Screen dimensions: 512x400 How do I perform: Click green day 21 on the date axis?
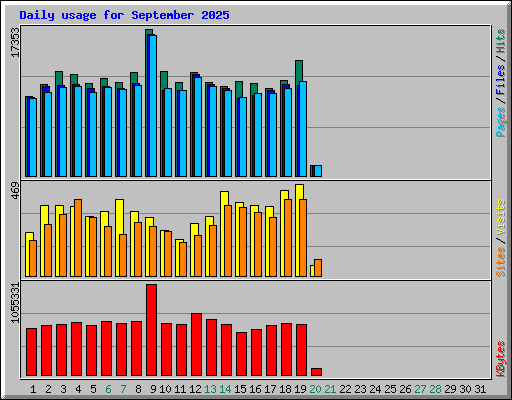pyautogui.click(x=330, y=389)
